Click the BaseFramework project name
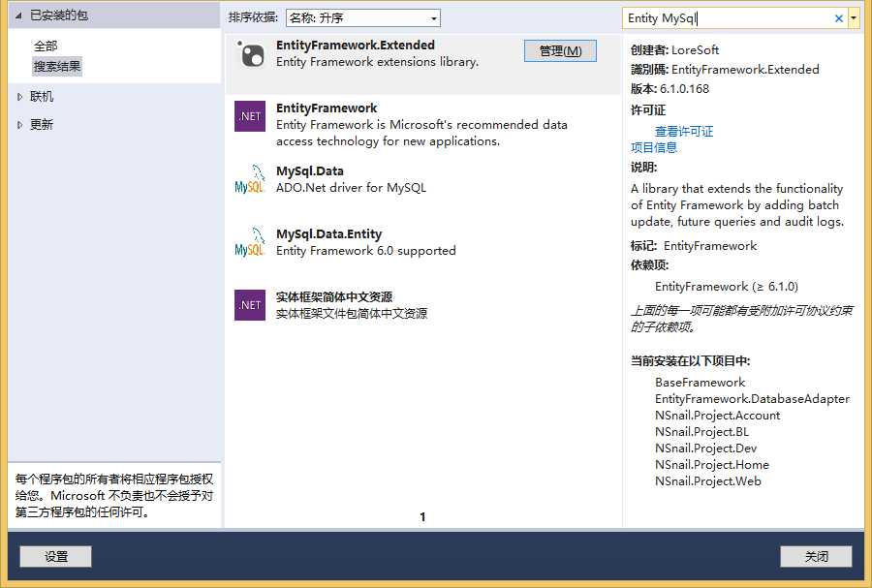Screen dimensions: 872x588 [x=700, y=383]
